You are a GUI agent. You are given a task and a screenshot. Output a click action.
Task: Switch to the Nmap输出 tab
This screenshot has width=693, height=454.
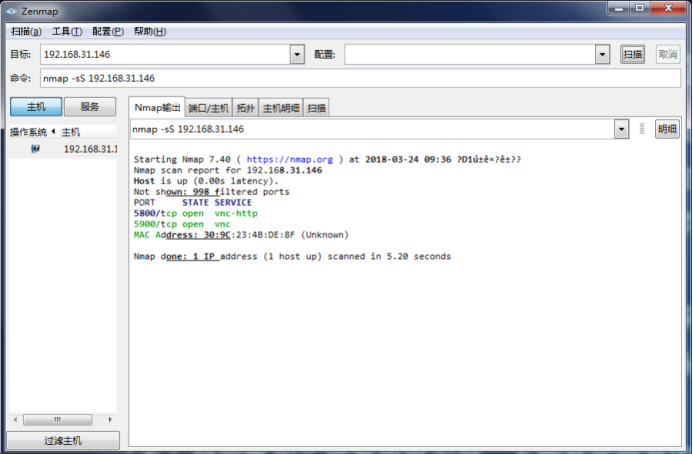[157, 107]
